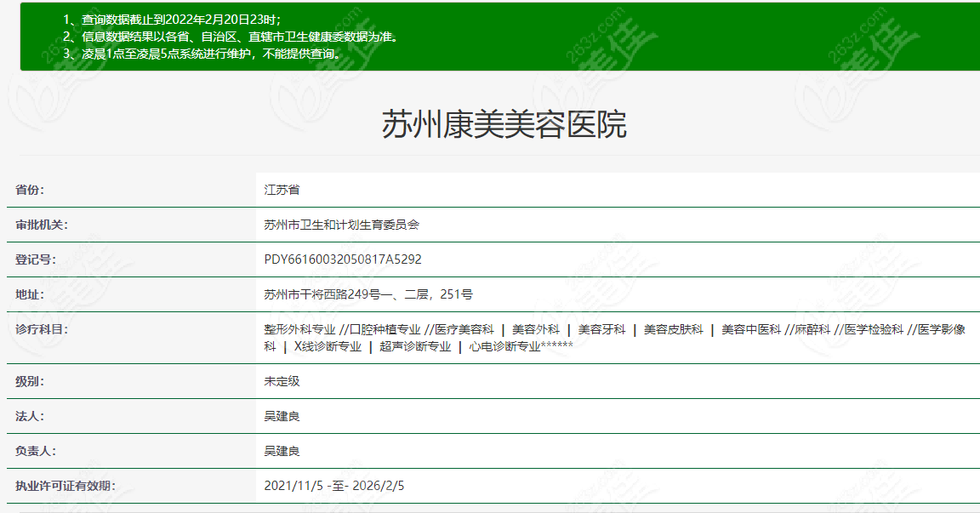
Task: Click the 江苏省 province value
Action: pos(282,190)
